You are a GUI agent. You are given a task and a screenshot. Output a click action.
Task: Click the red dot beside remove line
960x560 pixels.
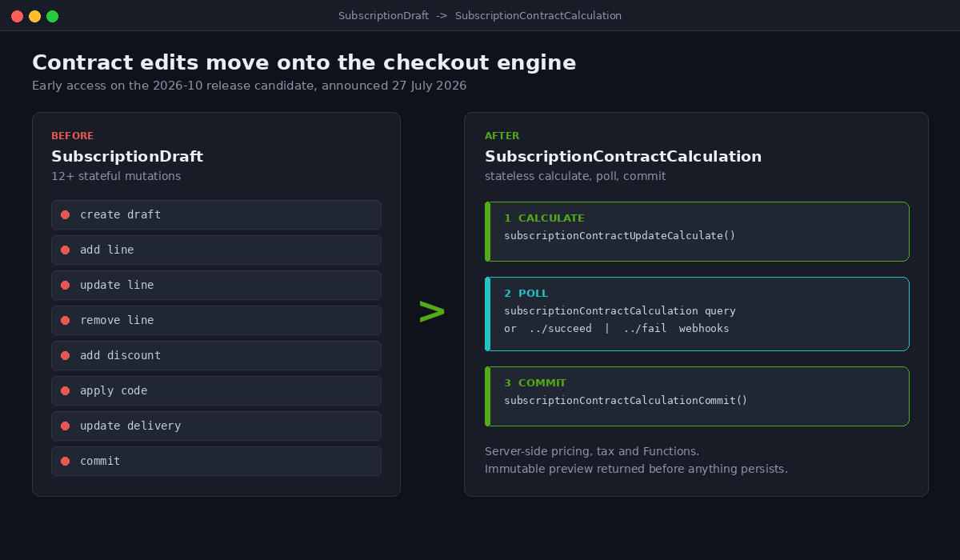click(65, 320)
